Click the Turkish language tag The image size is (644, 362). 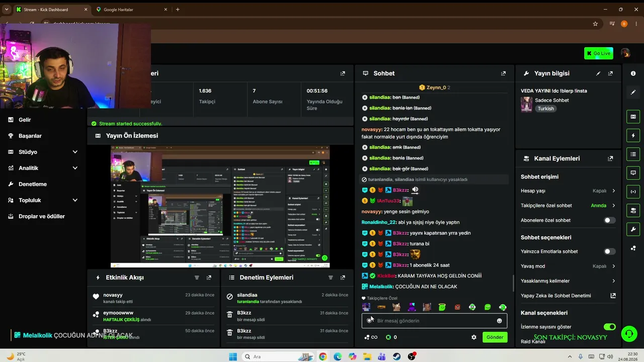(x=545, y=109)
